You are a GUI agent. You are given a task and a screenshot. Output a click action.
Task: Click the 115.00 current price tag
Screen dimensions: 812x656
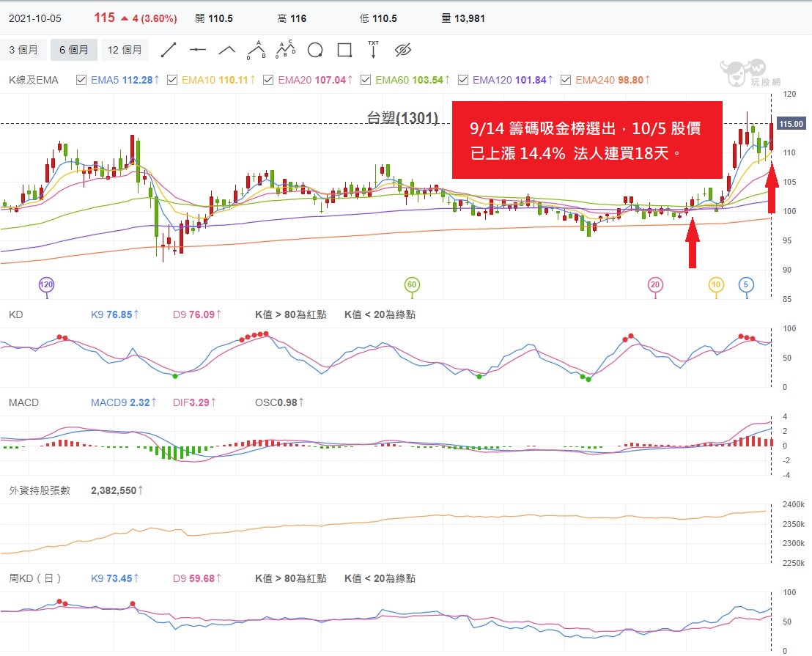(791, 124)
